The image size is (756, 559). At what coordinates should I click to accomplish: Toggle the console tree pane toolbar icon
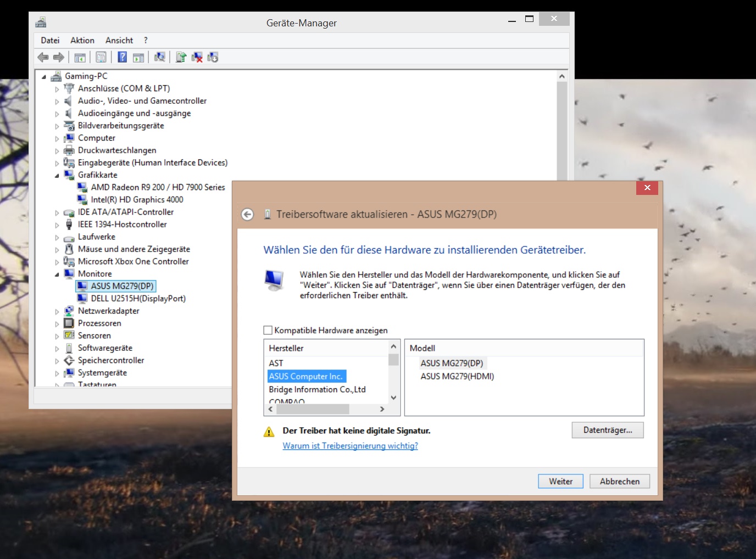(80, 57)
